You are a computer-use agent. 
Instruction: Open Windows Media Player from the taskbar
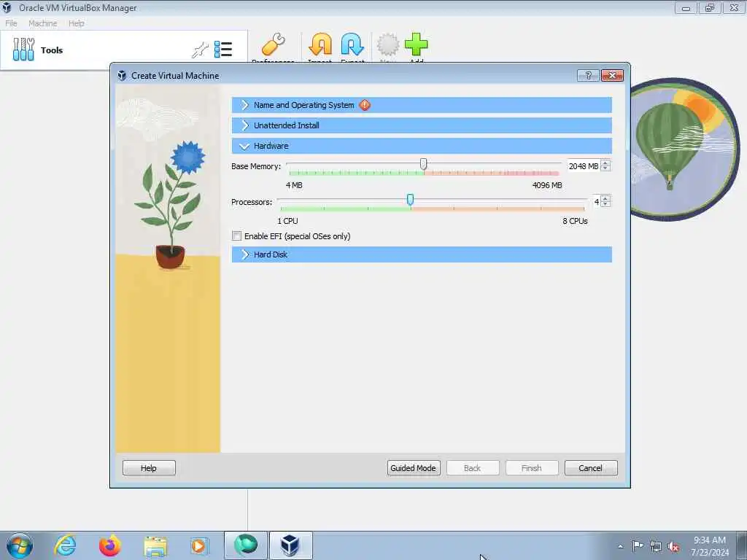[x=198, y=546]
